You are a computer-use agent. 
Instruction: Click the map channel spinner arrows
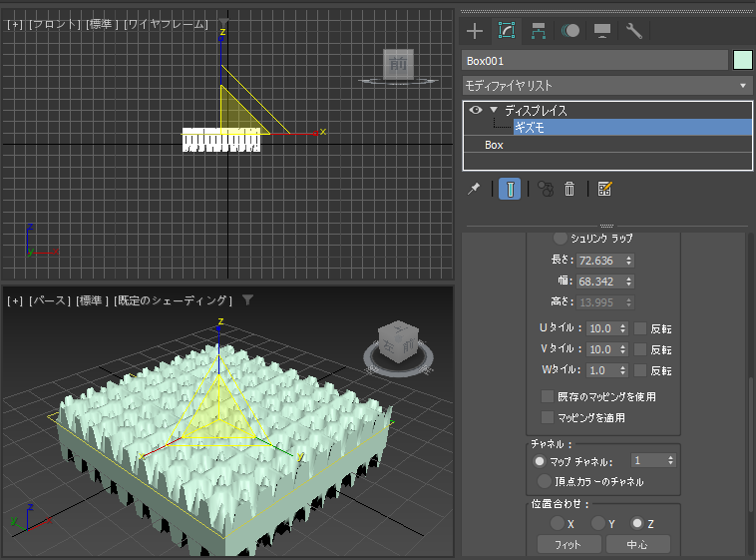pos(670,460)
